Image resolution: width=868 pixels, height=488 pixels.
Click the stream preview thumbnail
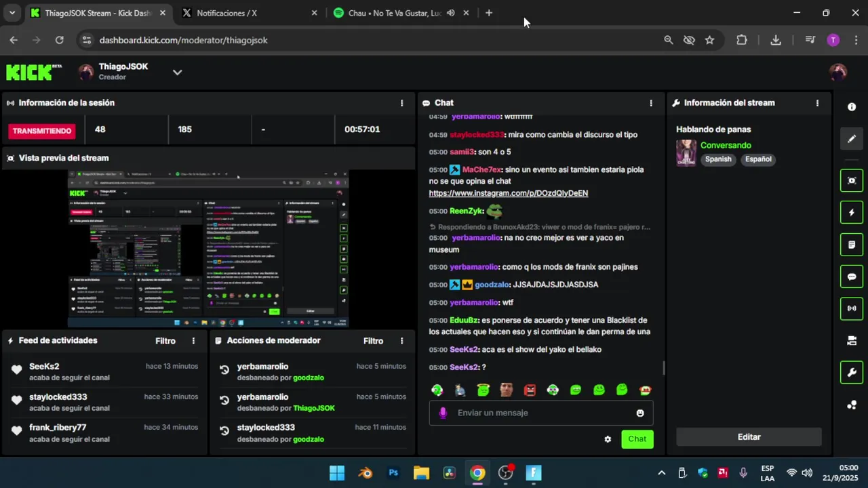tap(208, 249)
